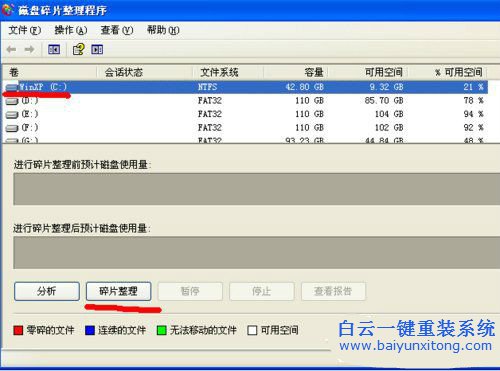
Task: Click the 78 % free space cell
Action: click(473, 101)
